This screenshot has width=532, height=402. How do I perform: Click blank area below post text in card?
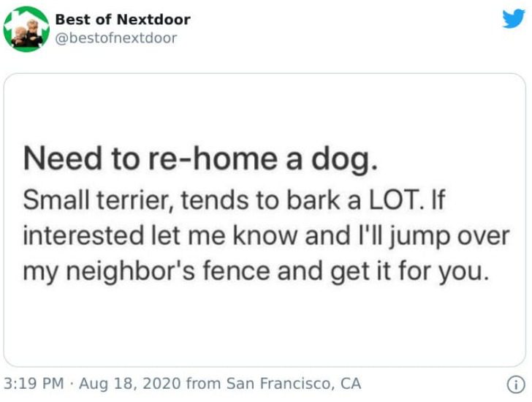(x=265, y=326)
